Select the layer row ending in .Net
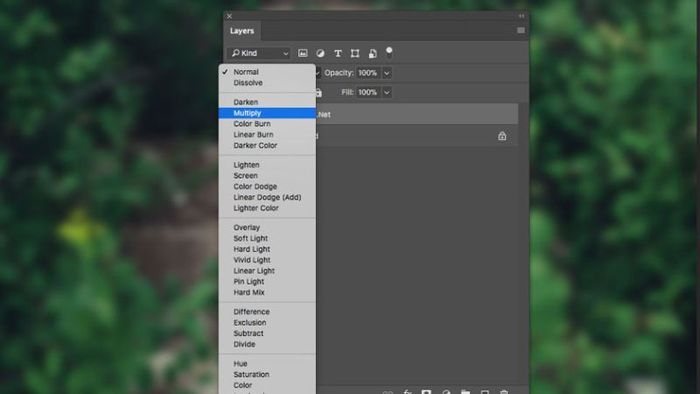 pos(417,114)
